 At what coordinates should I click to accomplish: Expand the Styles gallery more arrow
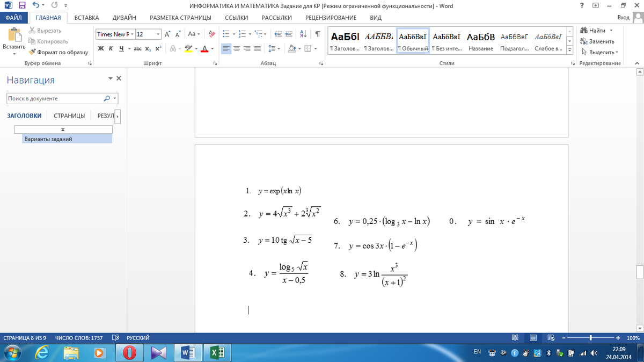(570, 51)
